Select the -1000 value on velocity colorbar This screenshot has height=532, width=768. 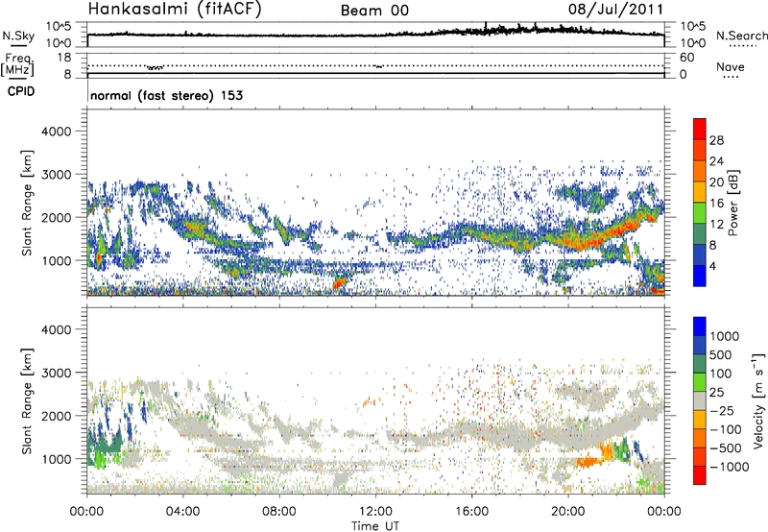[x=729, y=467]
